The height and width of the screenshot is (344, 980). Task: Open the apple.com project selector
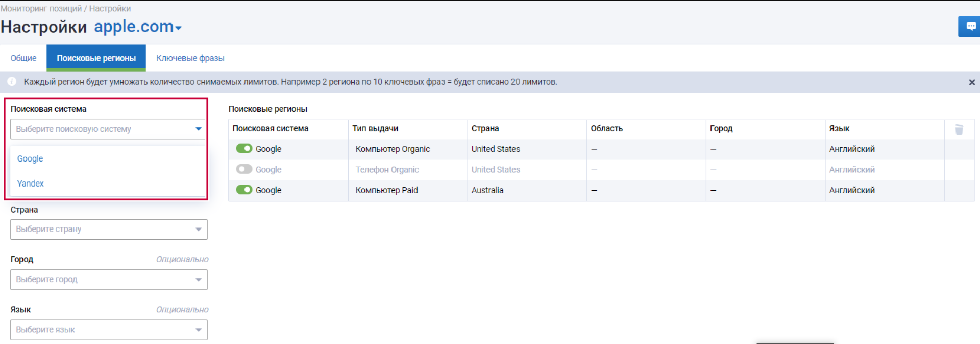coord(138,27)
